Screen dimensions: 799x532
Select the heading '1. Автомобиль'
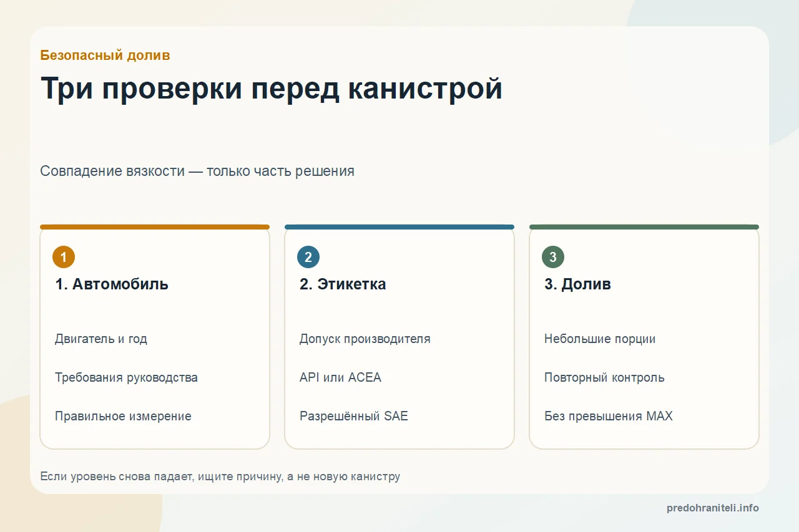click(x=112, y=284)
